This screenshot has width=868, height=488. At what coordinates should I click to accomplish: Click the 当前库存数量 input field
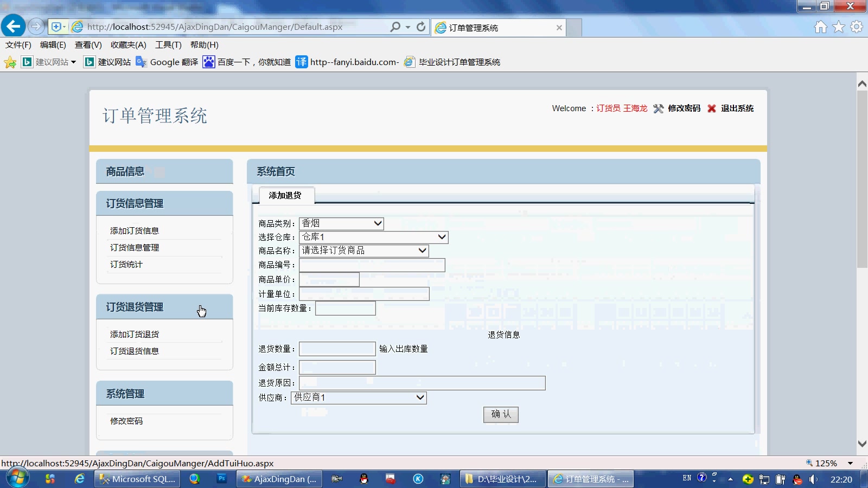346,309
